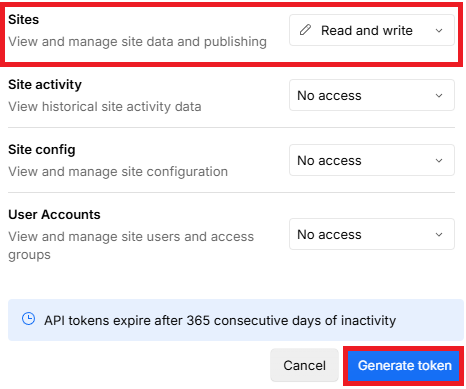Open the Sites permission dropdown
The width and height of the screenshot is (466, 389).
(372, 30)
